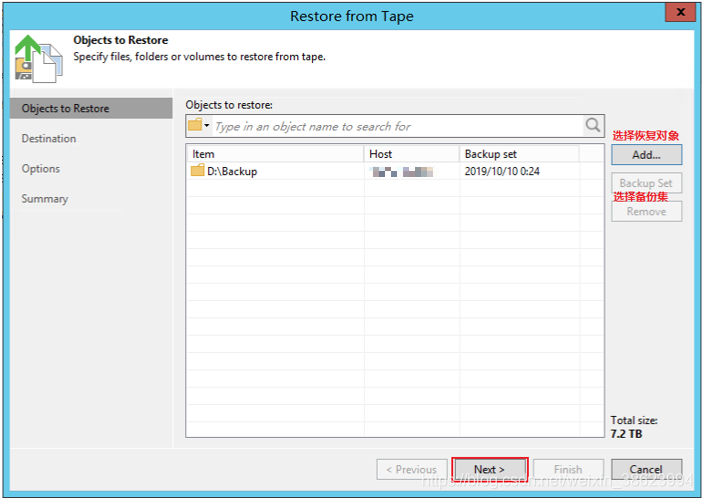Click the < Previous button
The image size is (703, 499).
point(412,469)
